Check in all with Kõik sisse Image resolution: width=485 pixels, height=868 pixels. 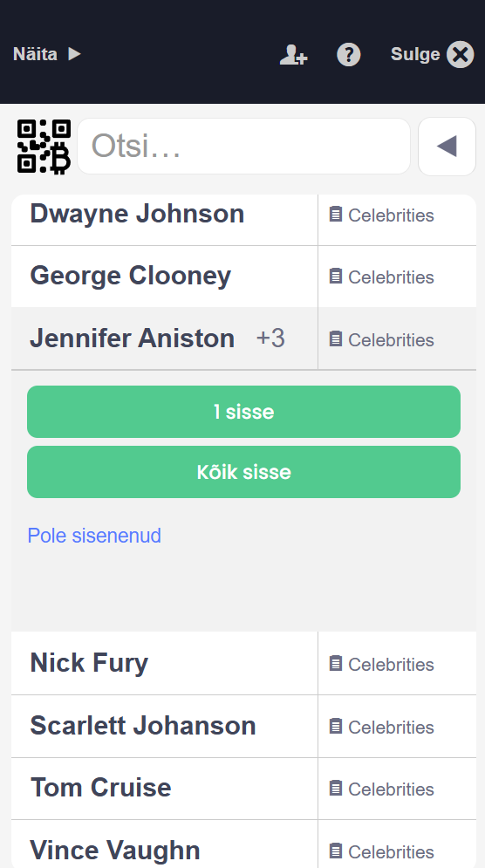(x=243, y=472)
